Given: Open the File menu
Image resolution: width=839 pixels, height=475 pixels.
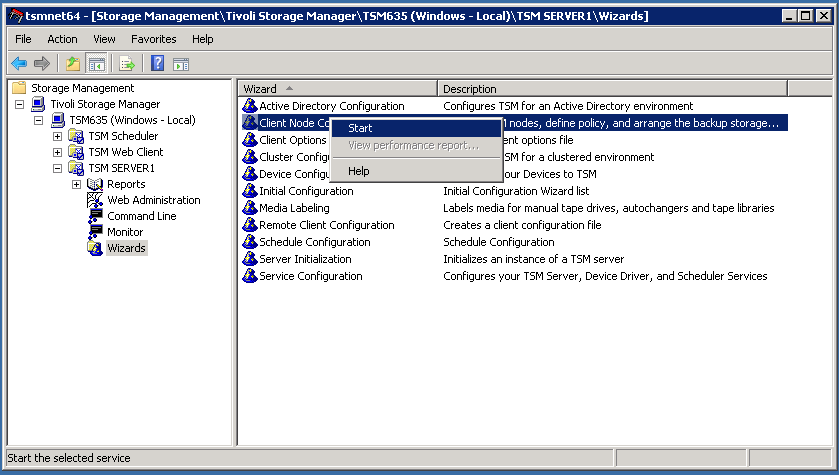Looking at the screenshot, I should pyautogui.click(x=23, y=39).
